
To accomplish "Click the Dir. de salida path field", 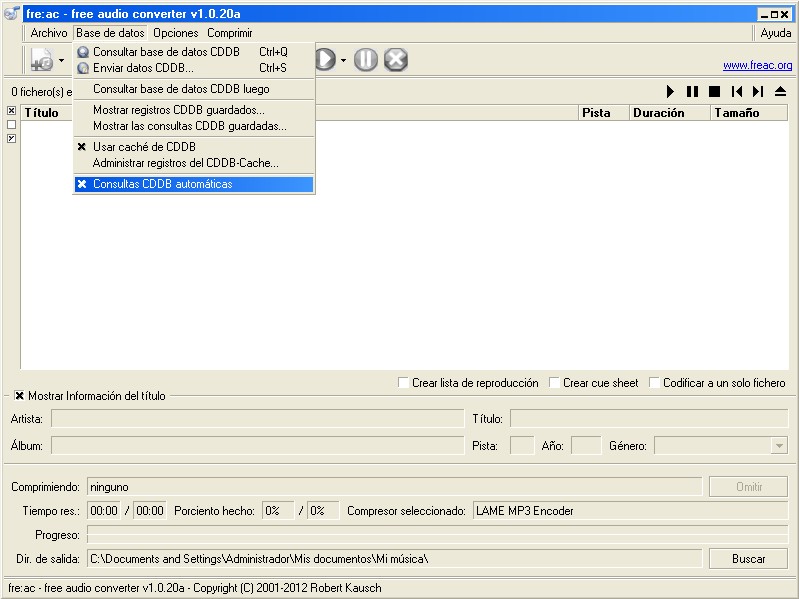I will click(x=394, y=559).
